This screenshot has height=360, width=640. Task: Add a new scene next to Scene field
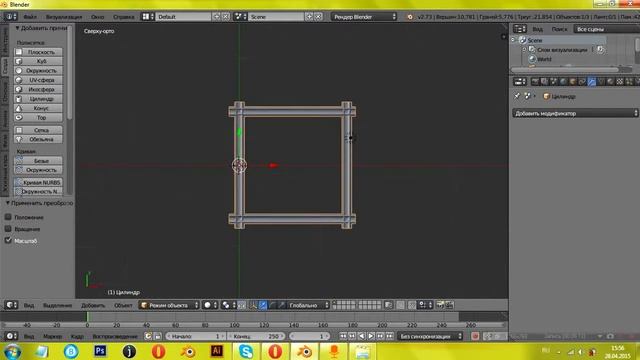click(x=309, y=17)
